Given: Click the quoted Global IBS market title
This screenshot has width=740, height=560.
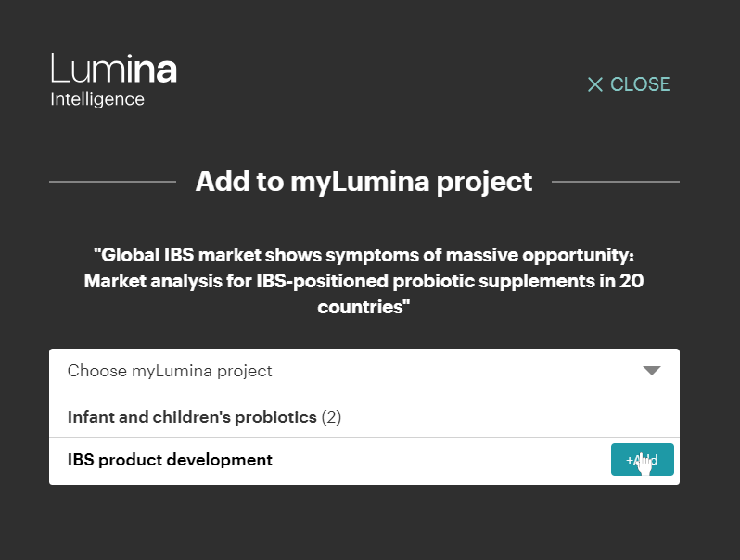Looking at the screenshot, I should (364, 255).
